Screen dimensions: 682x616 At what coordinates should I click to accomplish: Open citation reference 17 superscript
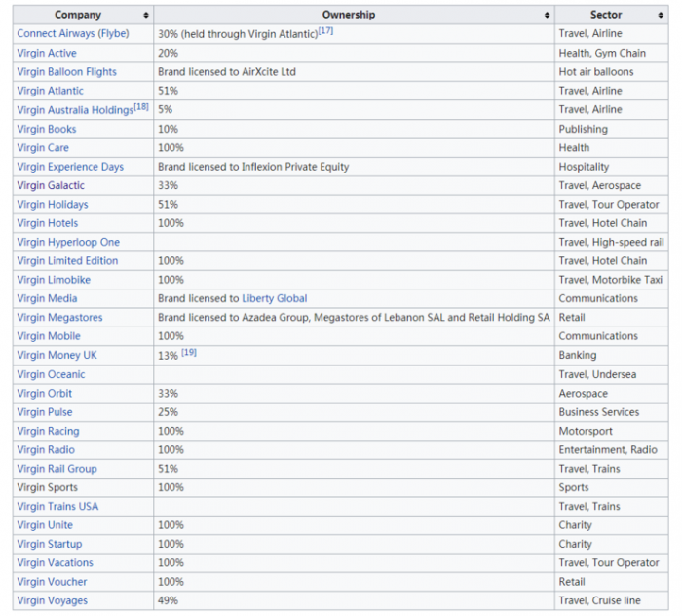[x=325, y=30]
